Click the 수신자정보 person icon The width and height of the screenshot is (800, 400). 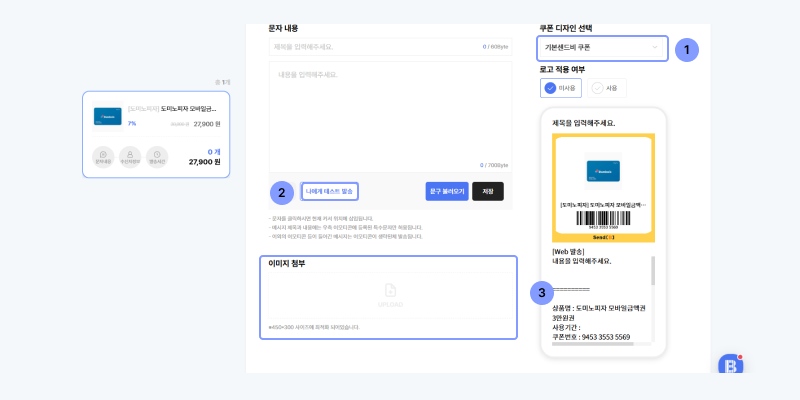coord(129,155)
